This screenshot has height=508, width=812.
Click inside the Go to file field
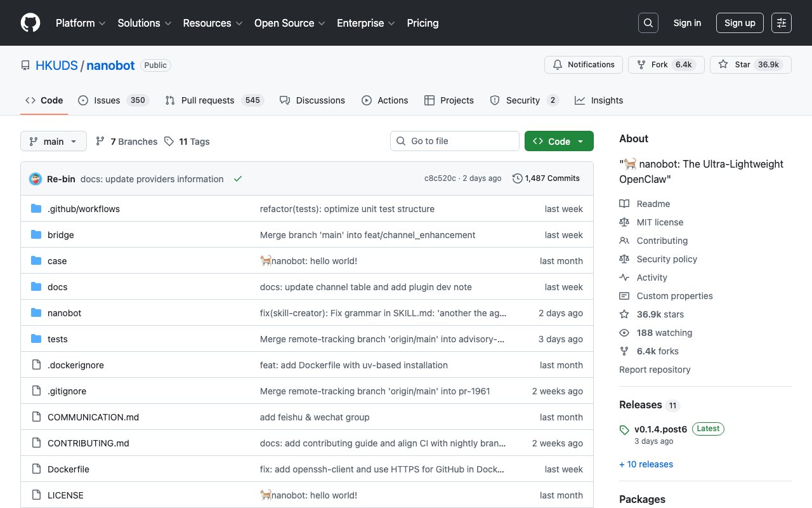click(x=454, y=141)
